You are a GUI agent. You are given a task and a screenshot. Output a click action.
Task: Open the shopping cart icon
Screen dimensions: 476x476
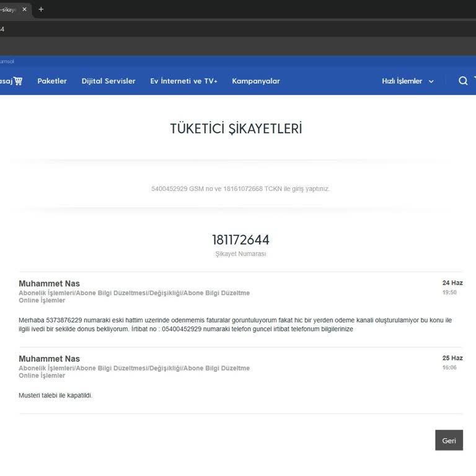[18, 81]
